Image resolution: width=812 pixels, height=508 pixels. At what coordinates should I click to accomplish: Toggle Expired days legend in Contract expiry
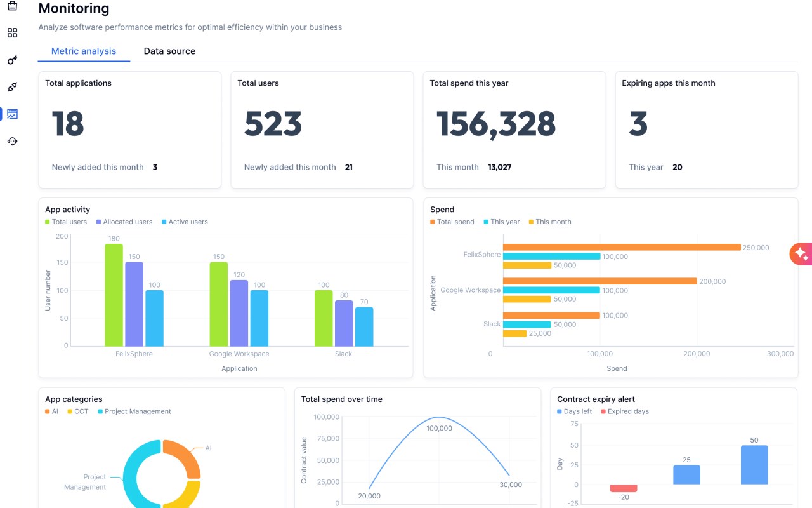625,411
